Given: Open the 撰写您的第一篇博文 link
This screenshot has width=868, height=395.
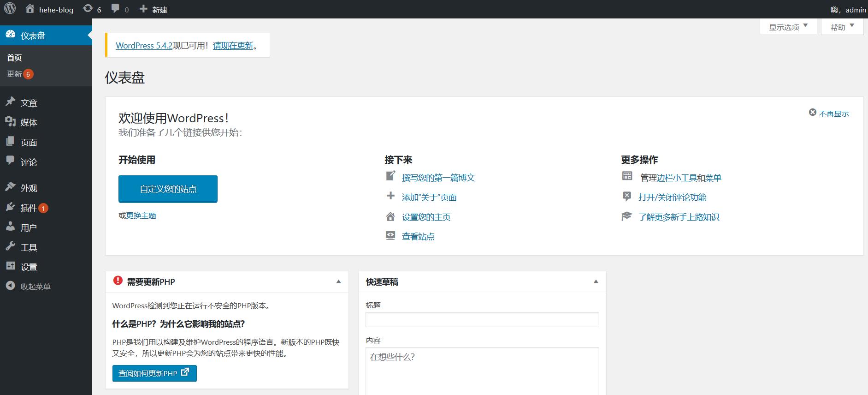Looking at the screenshot, I should (438, 178).
